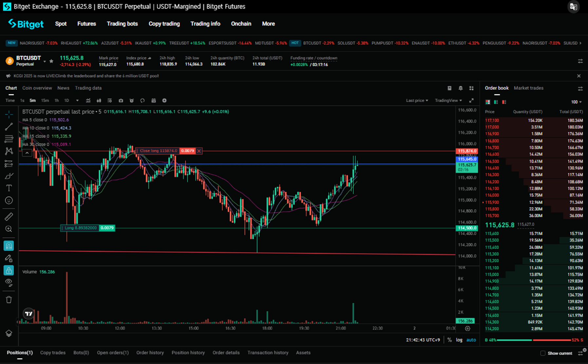Select the text annotation tool
This screenshot has width=588, height=364.
click(x=9, y=188)
